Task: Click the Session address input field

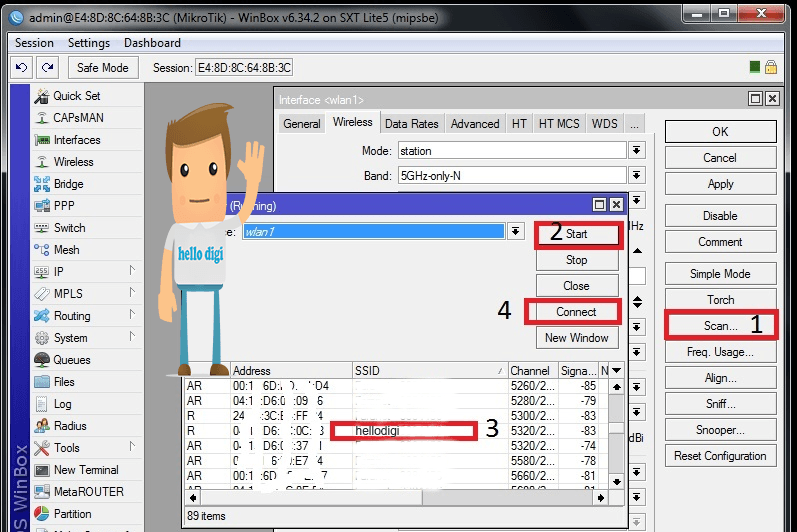Action: (244, 68)
